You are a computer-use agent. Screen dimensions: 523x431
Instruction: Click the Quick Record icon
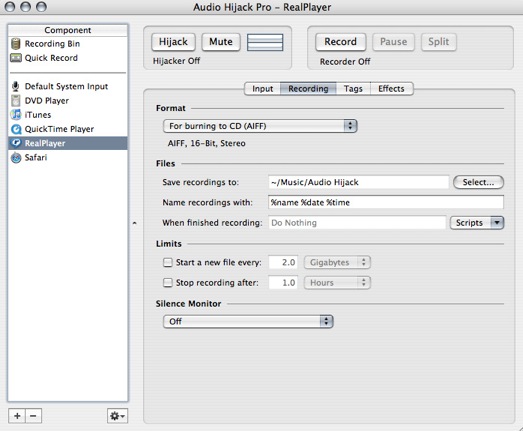(x=16, y=58)
